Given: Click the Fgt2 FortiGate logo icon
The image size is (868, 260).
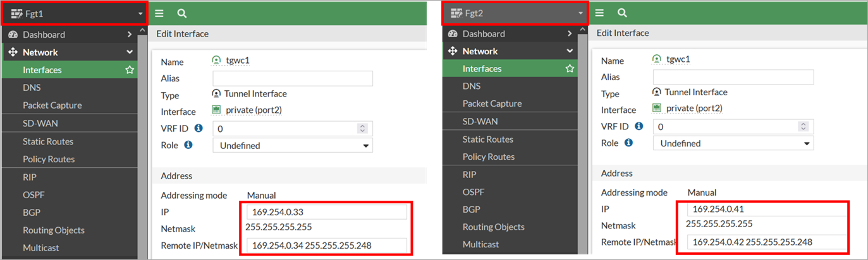Looking at the screenshot, I should pos(456,13).
